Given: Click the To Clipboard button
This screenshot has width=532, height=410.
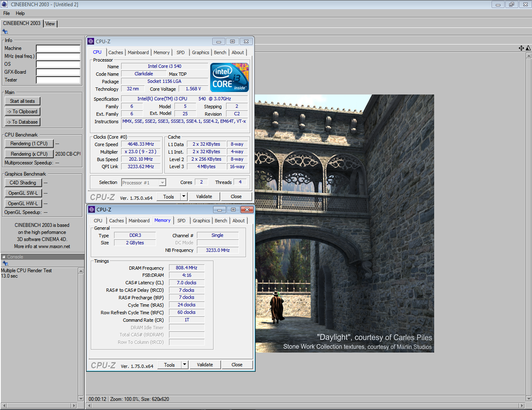Looking at the screenshot, I should click(x=22, y=112).
